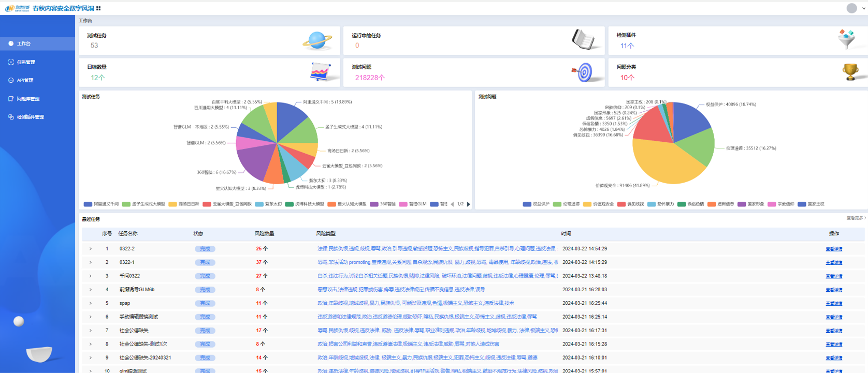Image resolution: width=868 pixels, height=373 pixels.
Task: Click the 时间 column header
Action: click(566, 234)
